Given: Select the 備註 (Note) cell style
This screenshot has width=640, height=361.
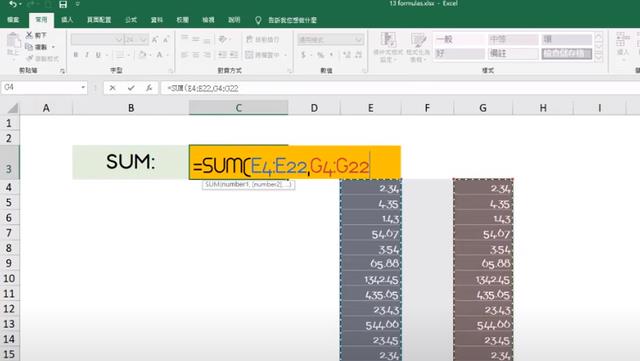Looking at the screenshot, I should pos(513,53).
